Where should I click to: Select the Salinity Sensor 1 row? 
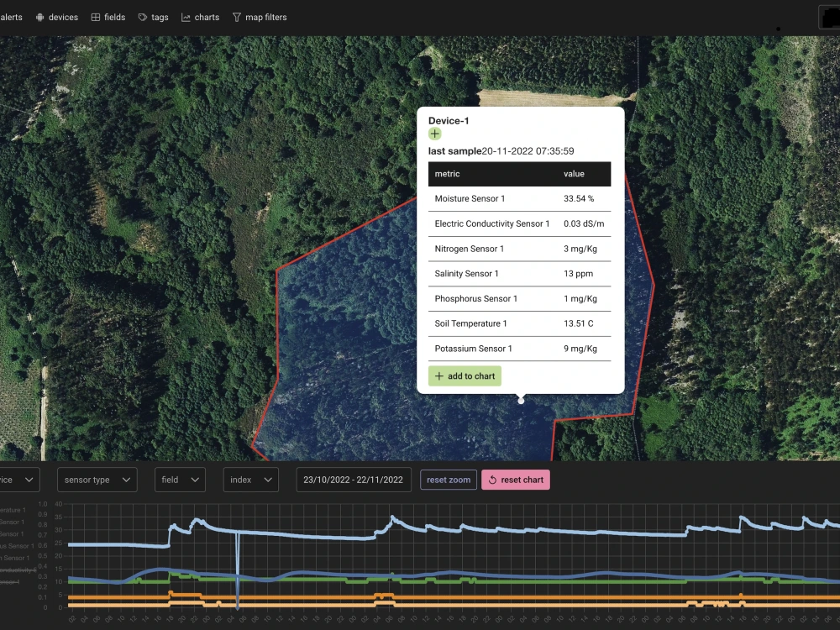point(519,274)
